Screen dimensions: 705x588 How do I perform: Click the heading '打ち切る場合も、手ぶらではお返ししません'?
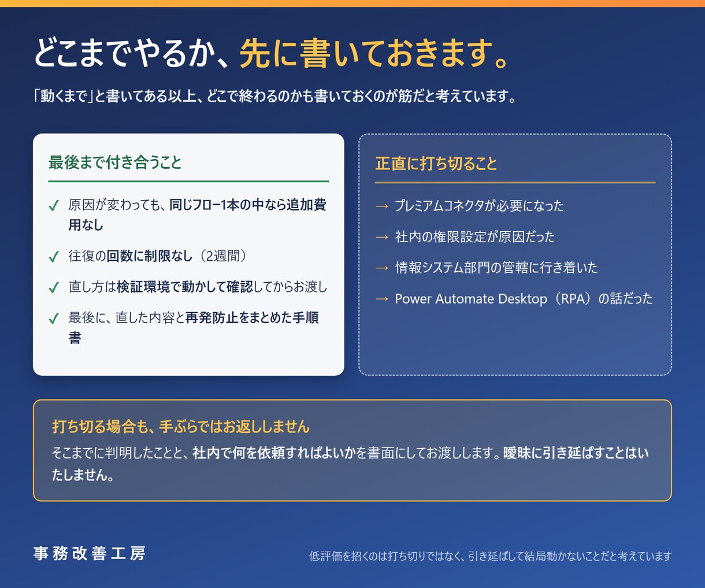(x=181, y=427)
